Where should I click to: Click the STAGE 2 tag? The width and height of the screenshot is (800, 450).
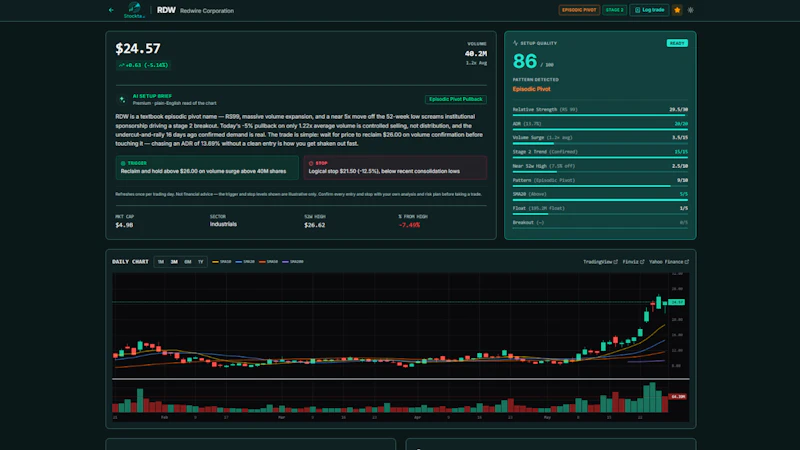point(614,10)
